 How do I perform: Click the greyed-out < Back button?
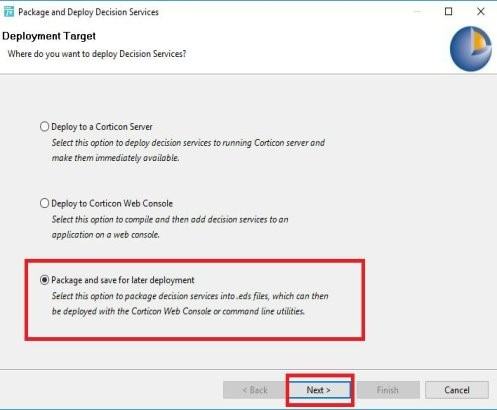(254, 390)
